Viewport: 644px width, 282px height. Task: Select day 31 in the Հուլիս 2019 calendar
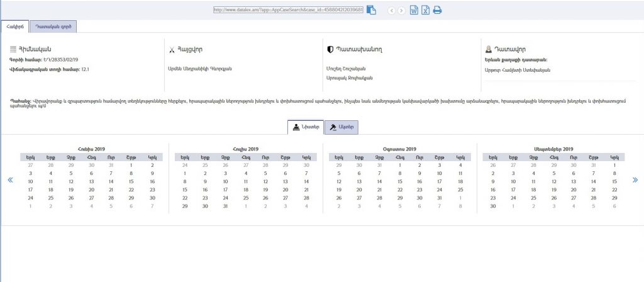(225, 206)
